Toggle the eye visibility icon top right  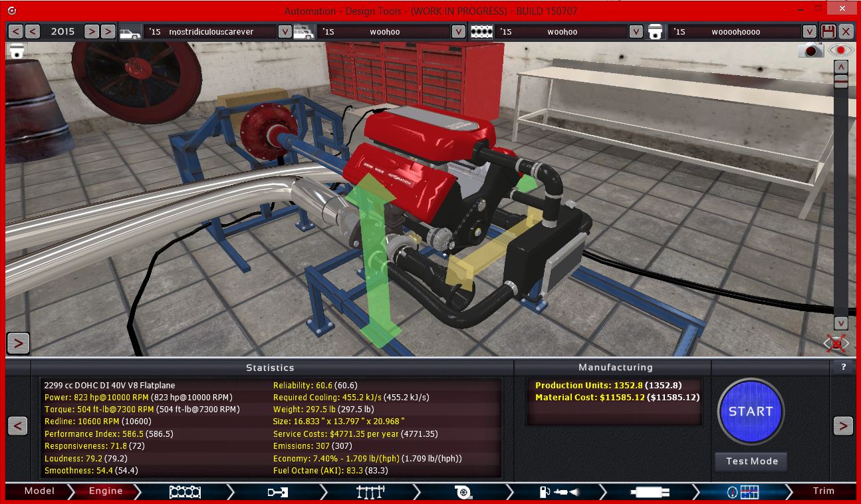(x=840, y=50)
